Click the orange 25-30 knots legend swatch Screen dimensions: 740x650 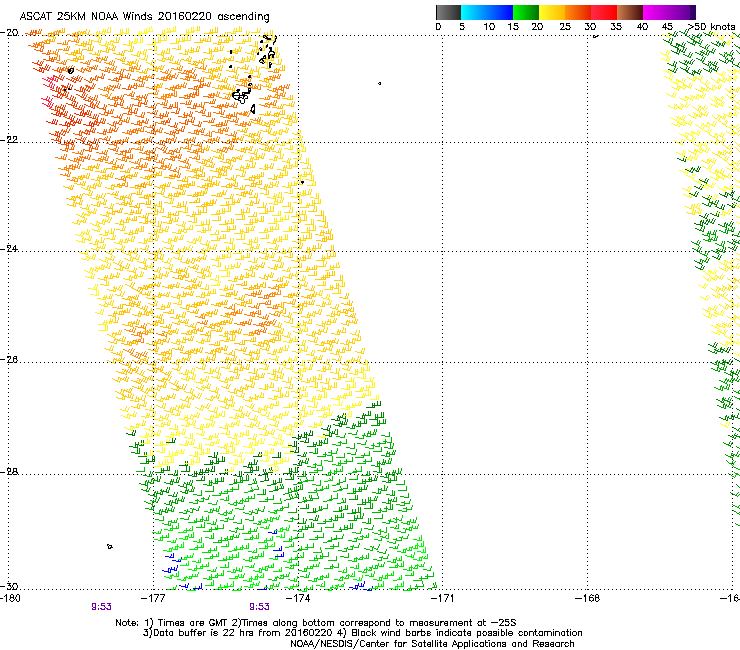point(578,12)
